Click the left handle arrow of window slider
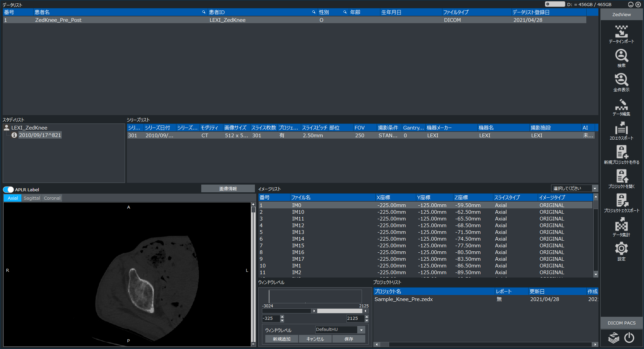Image resolution: width=644 pixels, height=349 pixels. point(314,311)
